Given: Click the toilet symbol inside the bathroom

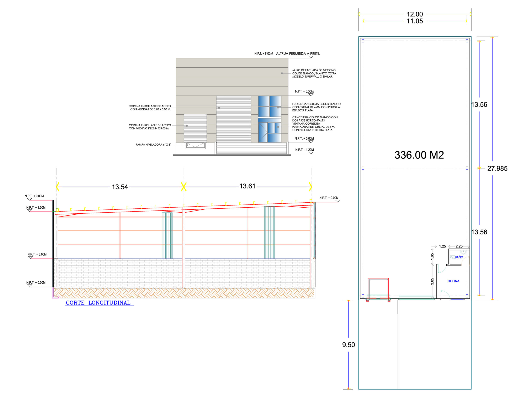Looking at the screenshot, I should tap(452, 257).
